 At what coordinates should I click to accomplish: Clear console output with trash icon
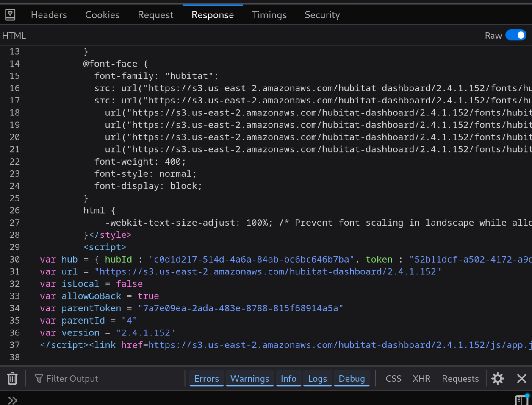point(12,378)
